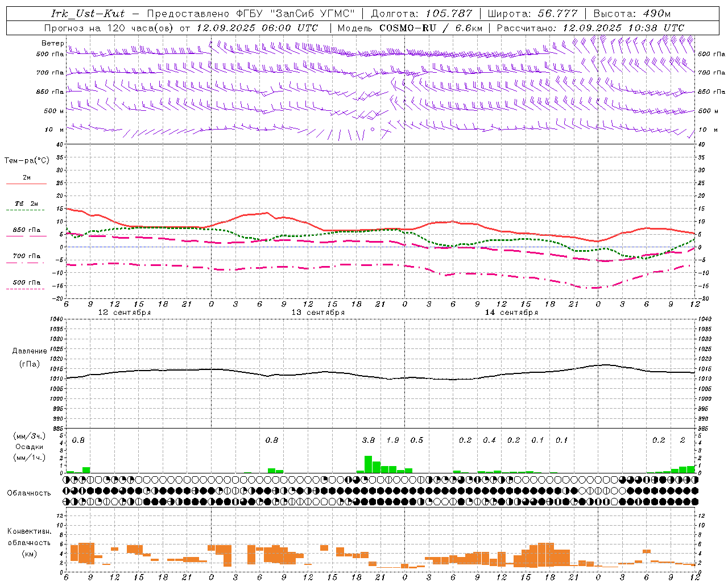Click the Долгота: 105.787 value
The image size is (728, 582).
point(421,14)
